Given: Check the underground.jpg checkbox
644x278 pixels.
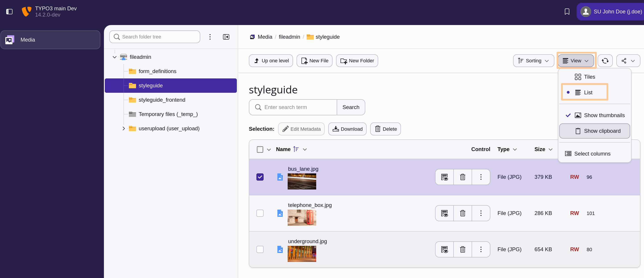Looking at the screenshot, I should [260, 249].
